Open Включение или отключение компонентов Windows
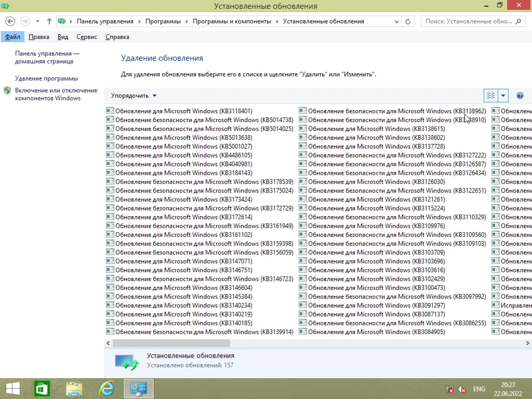 (56, 94)
